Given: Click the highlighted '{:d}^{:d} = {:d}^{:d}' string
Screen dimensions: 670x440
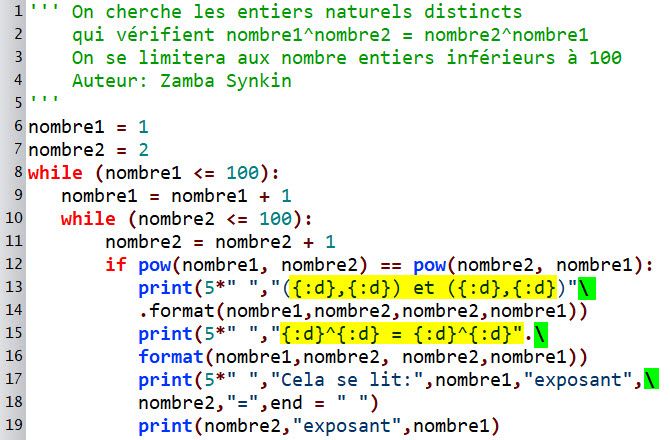Looking at the screenshot, I should (x=402, y=334).
